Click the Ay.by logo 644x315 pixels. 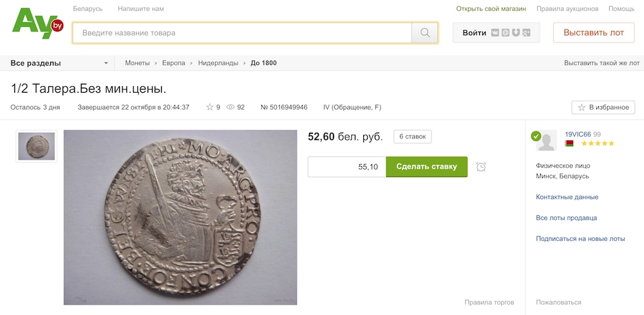(38, 23)
